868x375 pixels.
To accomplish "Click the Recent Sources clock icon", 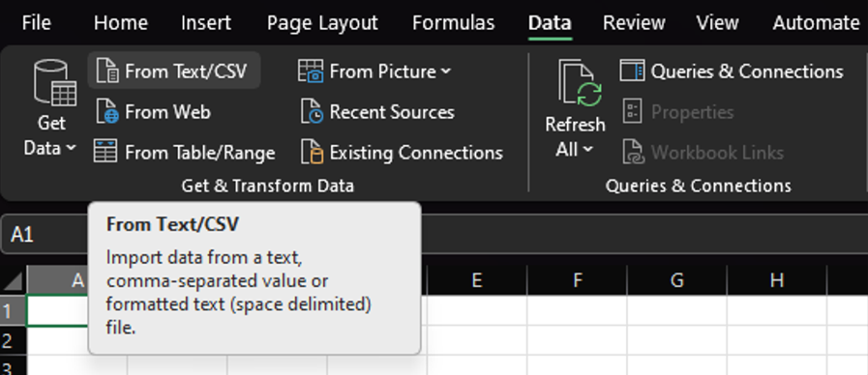I will 312,111.
